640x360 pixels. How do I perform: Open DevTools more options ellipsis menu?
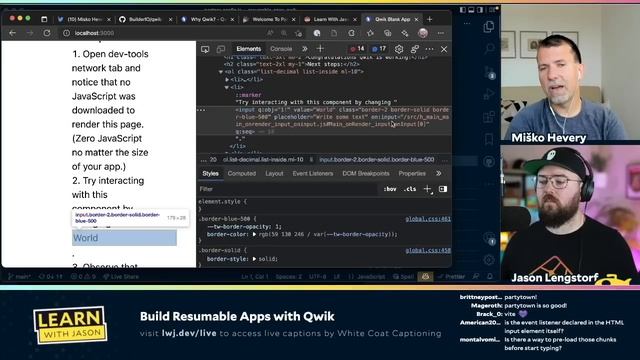[x=429, y=49]
